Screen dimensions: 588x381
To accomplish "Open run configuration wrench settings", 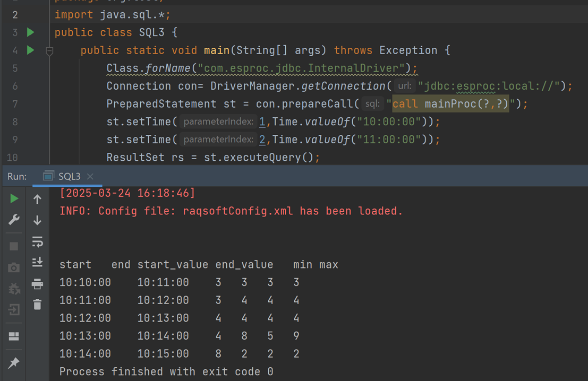I will click(x=14, y=220).
